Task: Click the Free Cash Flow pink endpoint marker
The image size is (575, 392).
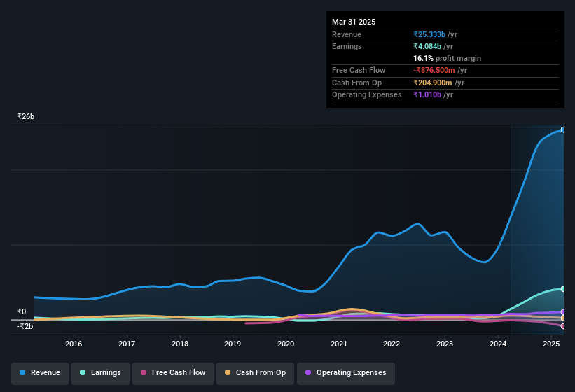Action: (563, 326)
